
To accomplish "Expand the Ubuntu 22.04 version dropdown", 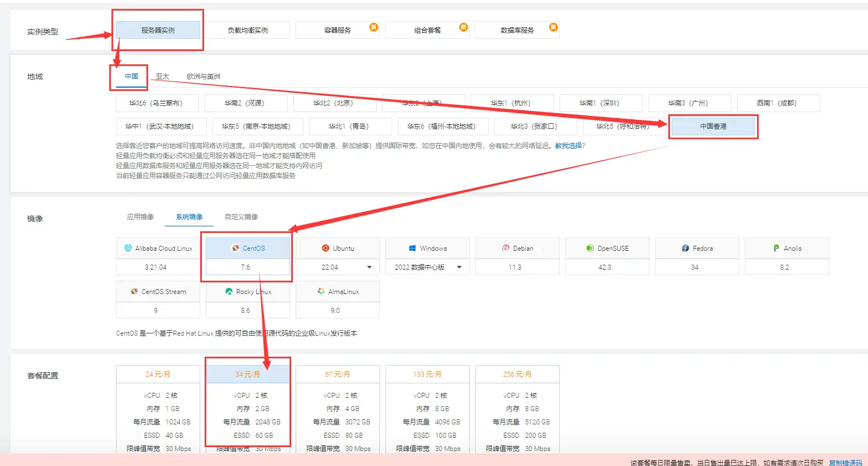I will [x=338, y=267].
